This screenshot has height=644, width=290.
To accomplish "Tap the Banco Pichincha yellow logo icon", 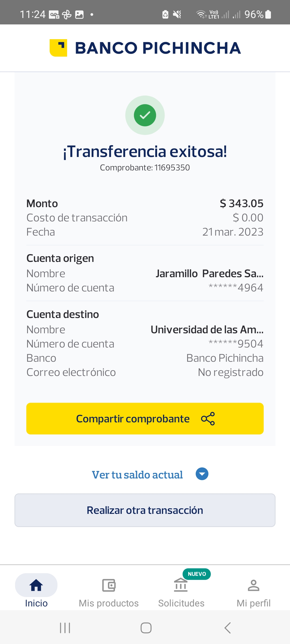I will tap(58, 48).
